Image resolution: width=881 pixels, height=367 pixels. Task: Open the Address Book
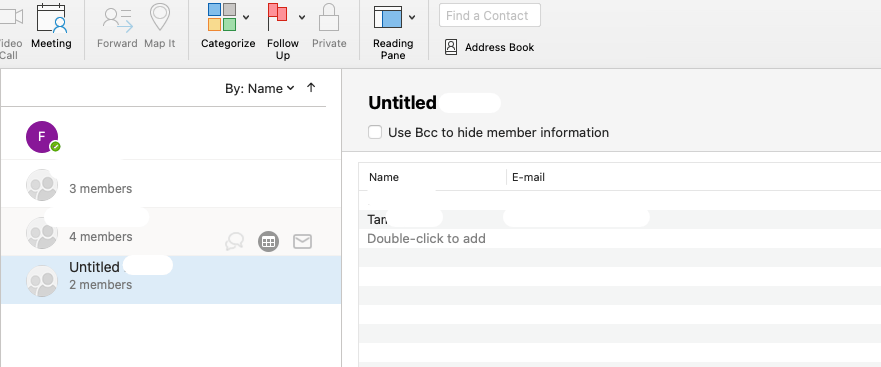[489, 47]
